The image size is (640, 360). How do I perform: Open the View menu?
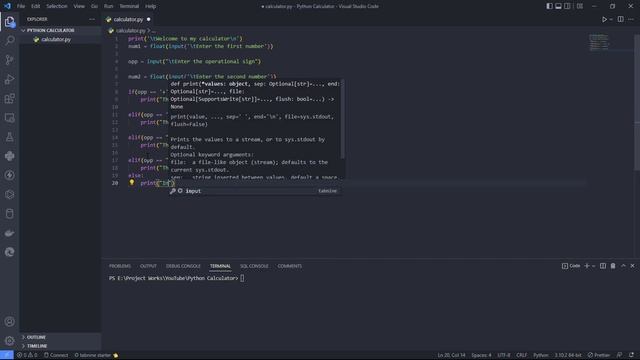click(79, 6)
